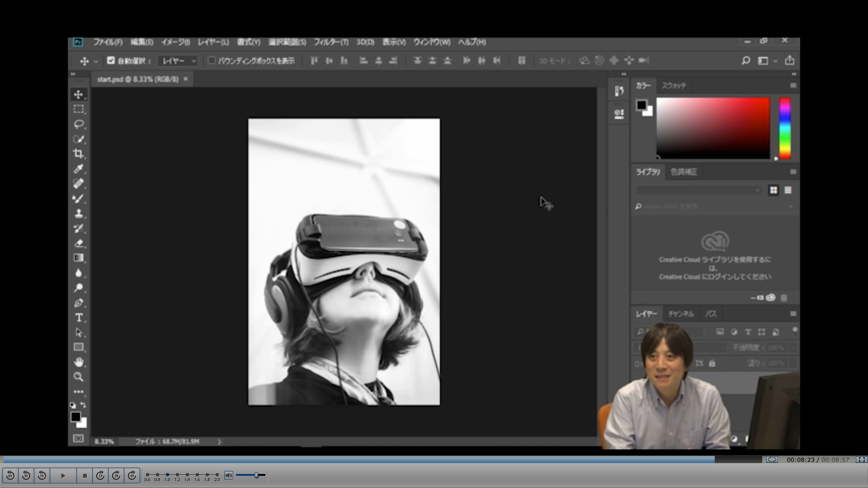Collapse the right panel dock arrows
868x488 pixels.
coord(794,74)
